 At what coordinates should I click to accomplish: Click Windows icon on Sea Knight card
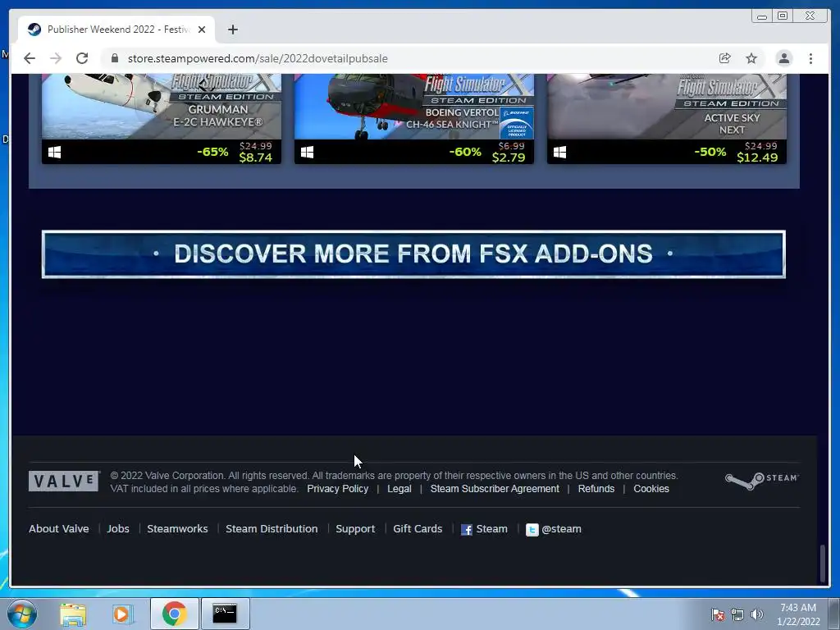tap(307, 152)
